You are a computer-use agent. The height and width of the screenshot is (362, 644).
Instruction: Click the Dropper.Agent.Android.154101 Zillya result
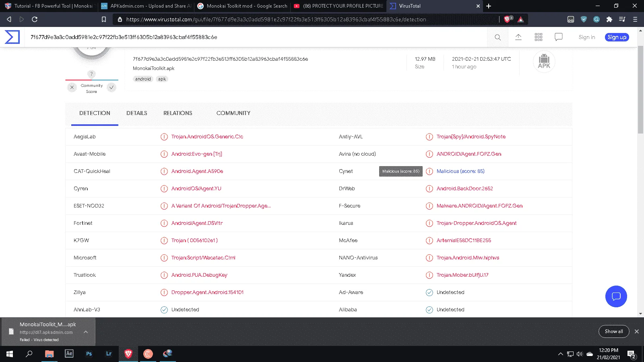(207, 292)
